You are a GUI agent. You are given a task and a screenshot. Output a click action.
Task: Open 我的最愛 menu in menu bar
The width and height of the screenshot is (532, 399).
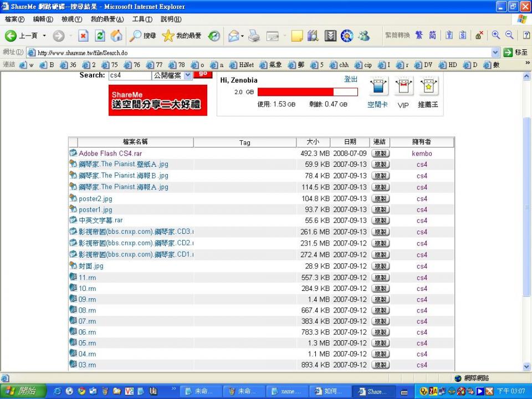[x=107, y=19]
